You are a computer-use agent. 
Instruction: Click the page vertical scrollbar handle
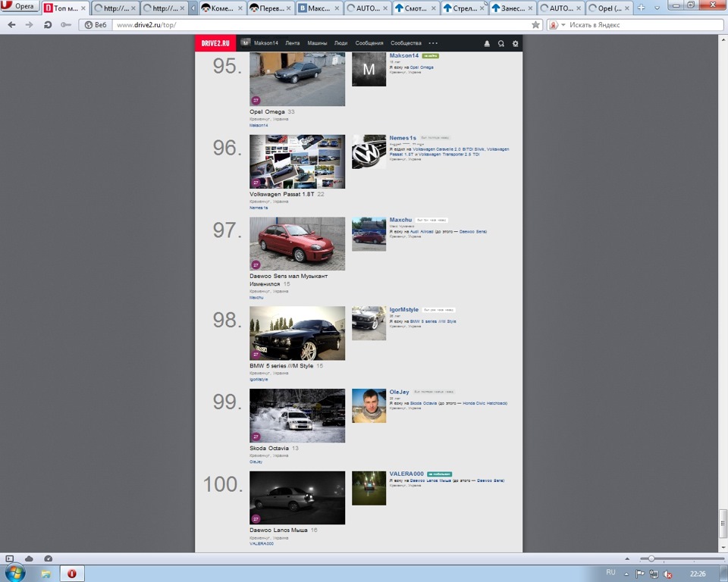723,524
